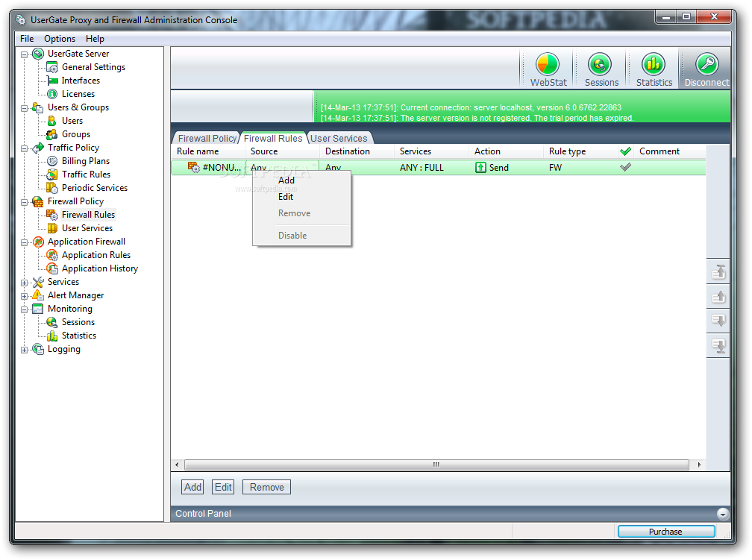Switch to the User Services tab
Screen dimensions: 752x560
339,138
